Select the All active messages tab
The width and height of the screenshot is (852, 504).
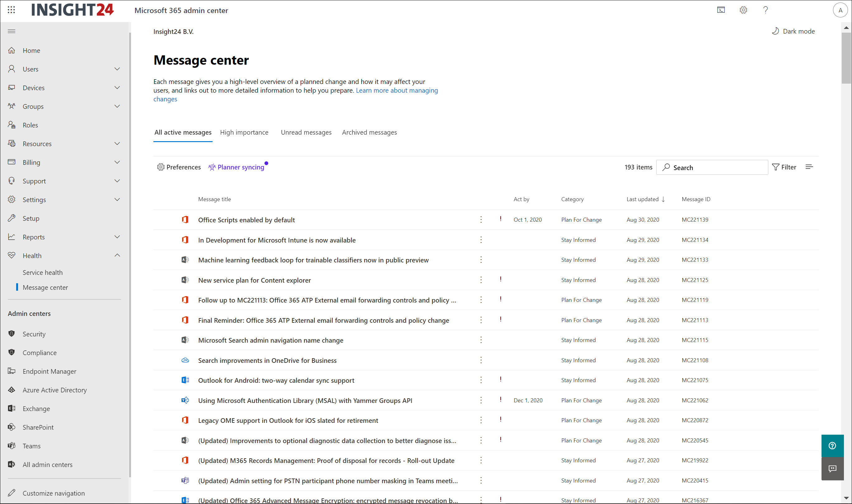(183, 132)
